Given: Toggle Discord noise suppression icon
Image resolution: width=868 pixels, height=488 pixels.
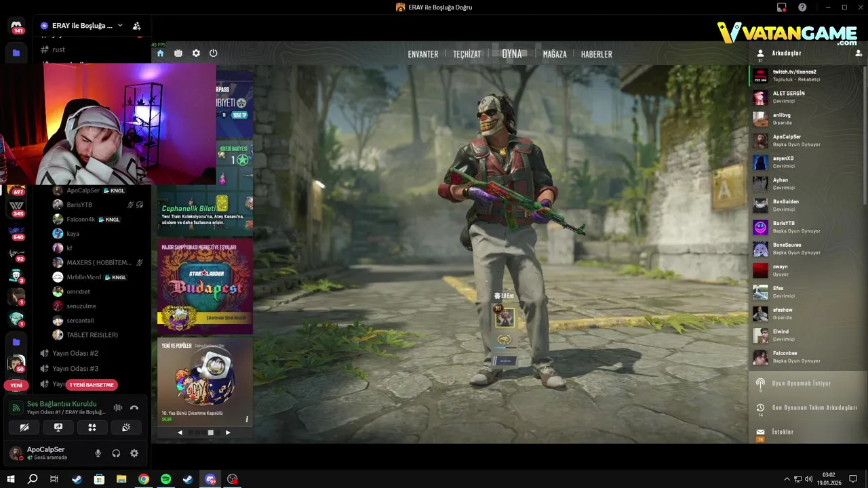Looking at the screenshot, I should pos(117,407).
